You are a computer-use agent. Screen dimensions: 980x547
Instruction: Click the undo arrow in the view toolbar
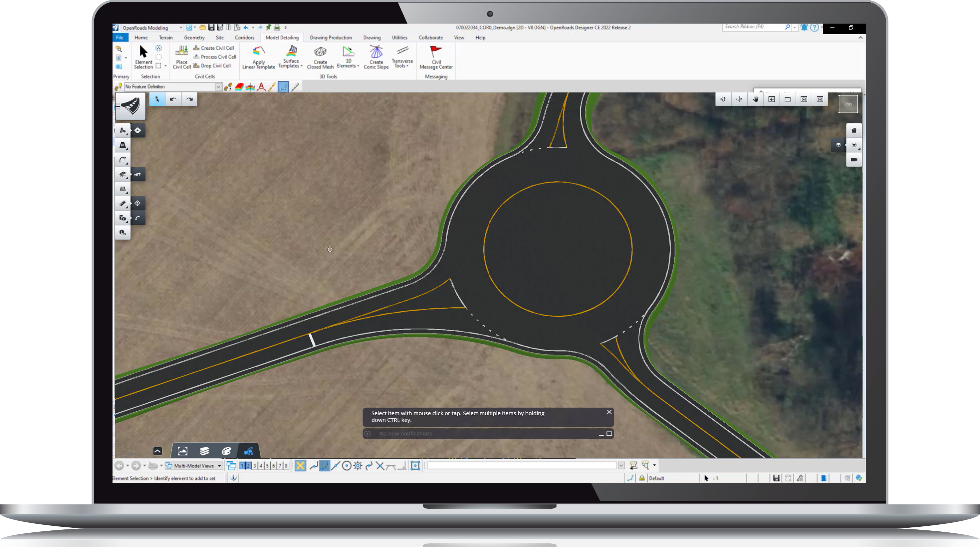tap(173, 99)
